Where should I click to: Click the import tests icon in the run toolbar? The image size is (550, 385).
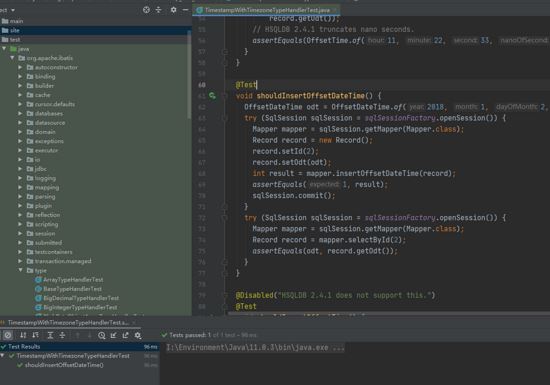114,335
